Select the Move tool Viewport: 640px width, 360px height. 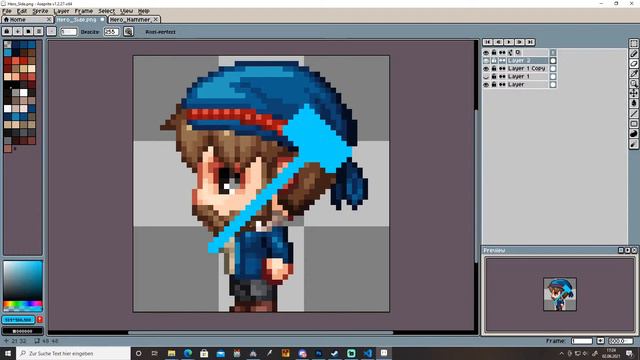pos(633,93)
